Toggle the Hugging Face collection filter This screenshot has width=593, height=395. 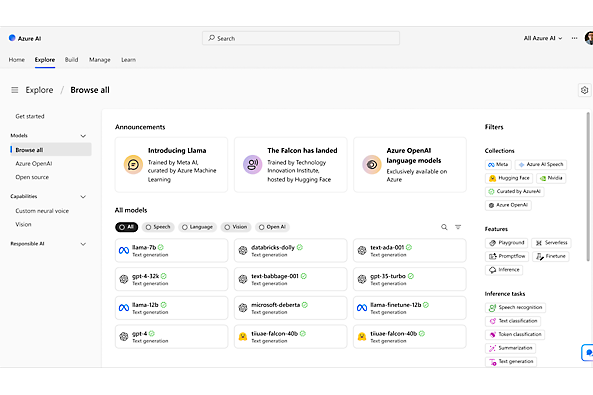(509, 178)
